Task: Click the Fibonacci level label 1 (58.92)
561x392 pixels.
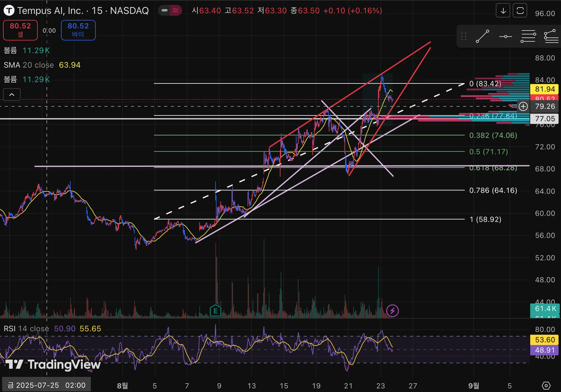Action: 485,219
